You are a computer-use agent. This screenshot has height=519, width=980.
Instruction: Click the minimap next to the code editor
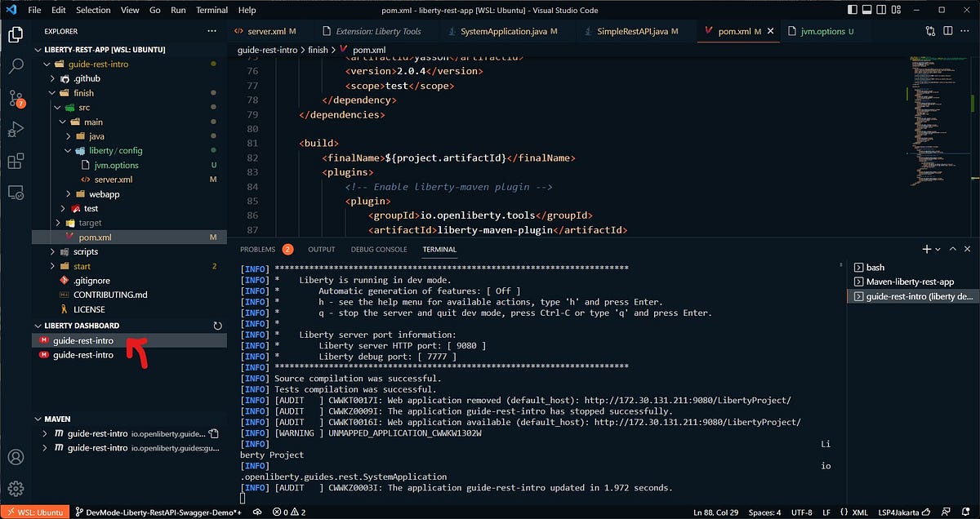(931, 122)
